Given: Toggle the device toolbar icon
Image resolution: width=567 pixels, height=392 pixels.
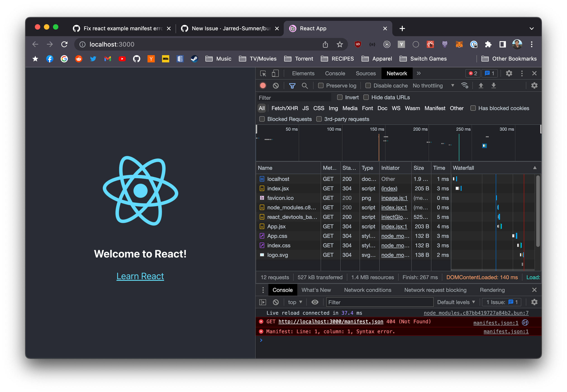Looking at the screenshot, I should click(275, 73).
